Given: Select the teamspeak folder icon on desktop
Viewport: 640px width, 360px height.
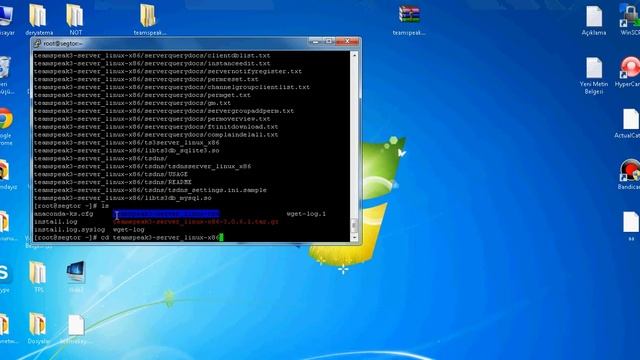Looking at the screenshot, I should pyautogui.click(x=149, y=20).
